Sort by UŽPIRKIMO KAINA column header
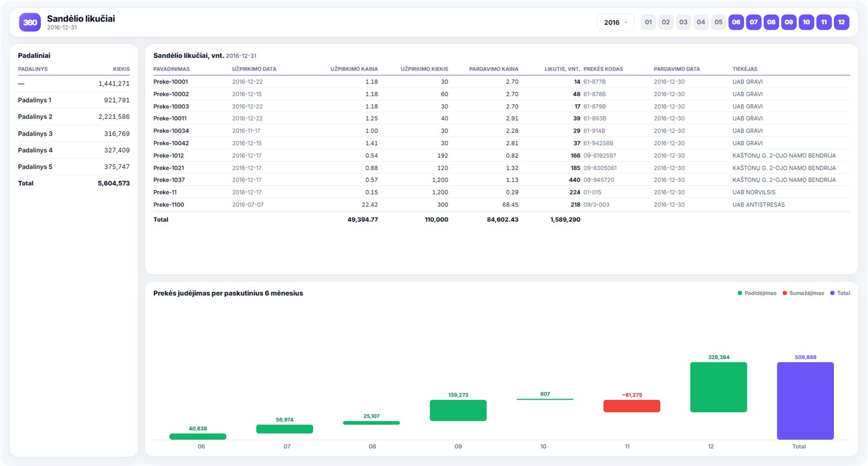Screen dimensions: 868x466 pyautogui.click(x=354, y=69)
